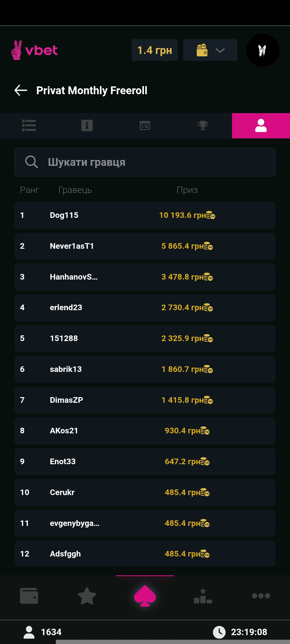Open the tables card tab
290x644 pixels.
145,126
